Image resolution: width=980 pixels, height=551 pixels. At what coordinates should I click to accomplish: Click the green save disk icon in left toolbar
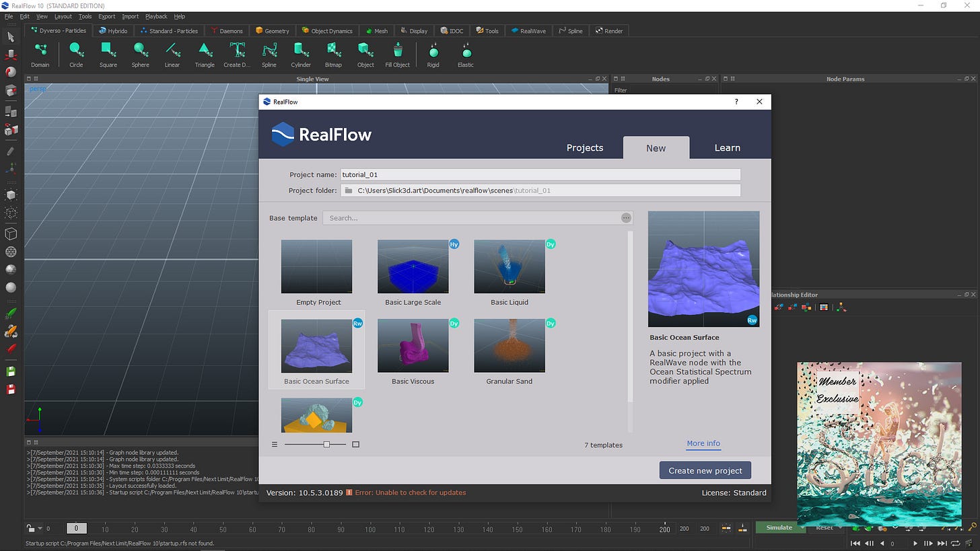11,371
